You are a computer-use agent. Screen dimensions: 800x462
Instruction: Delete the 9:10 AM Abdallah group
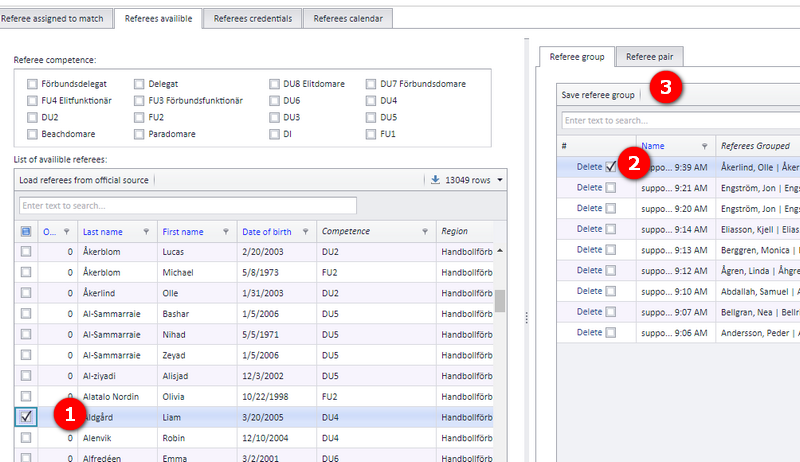pos(589,291)
